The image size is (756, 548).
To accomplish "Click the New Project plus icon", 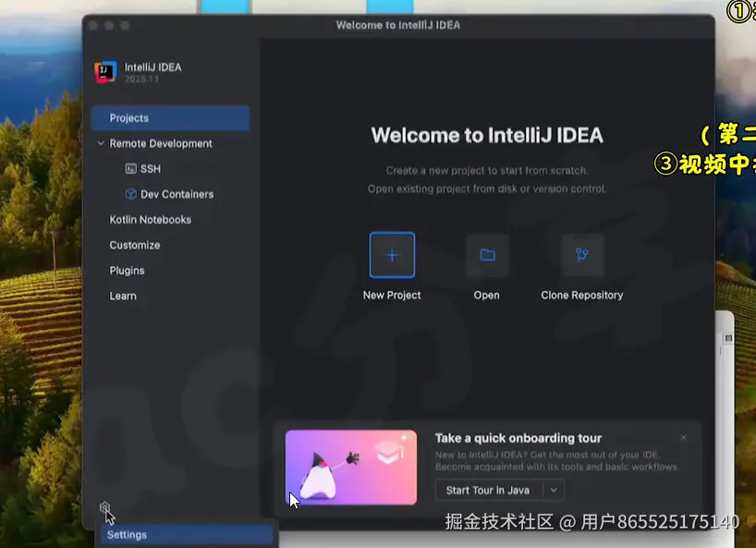I will click(392, 255).
